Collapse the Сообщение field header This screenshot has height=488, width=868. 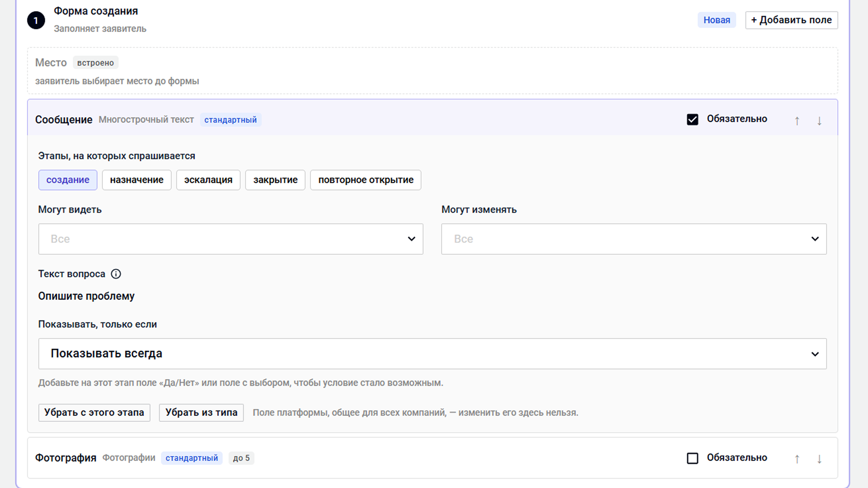(x=432, y=117)
